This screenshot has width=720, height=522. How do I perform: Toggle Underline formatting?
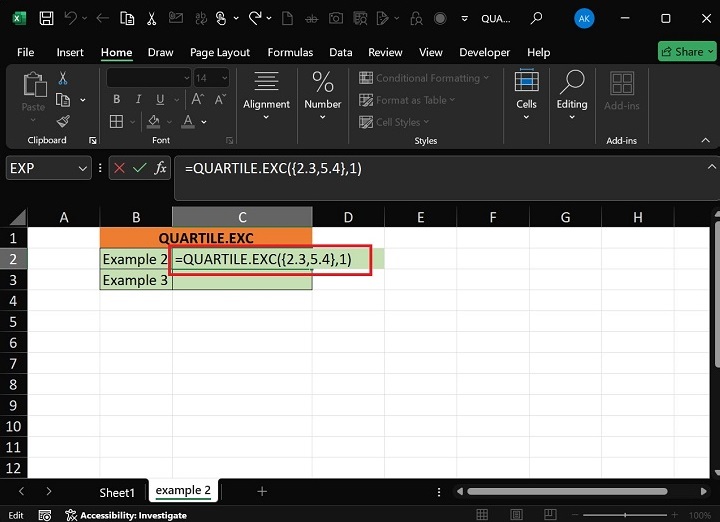pyautogui.click(x=160, y=99)
